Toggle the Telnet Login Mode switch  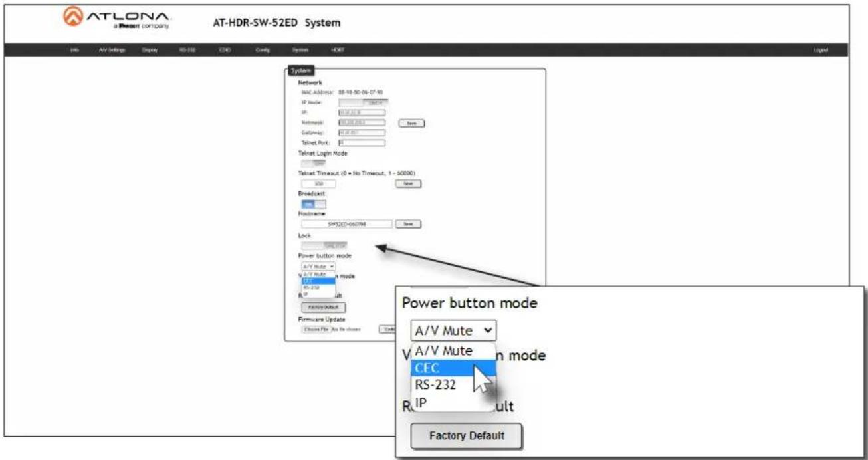(313, 162)
